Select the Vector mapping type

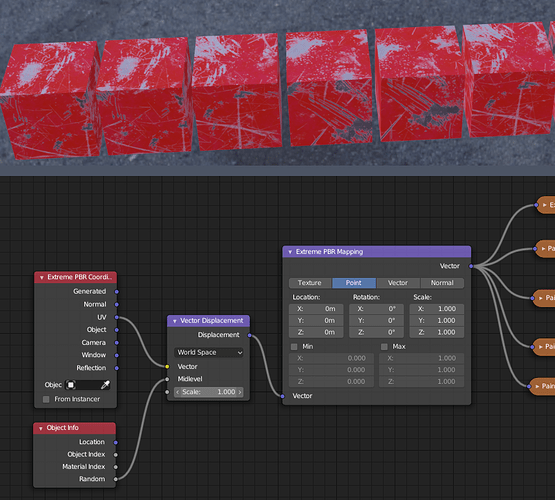coord(398,283)
